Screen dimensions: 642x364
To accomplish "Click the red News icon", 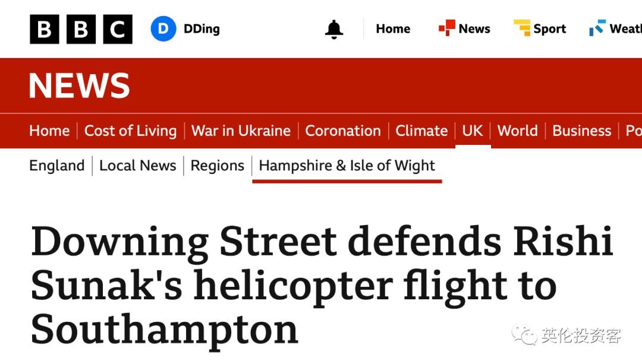I will pyautogui.click(x=446, y=29).
